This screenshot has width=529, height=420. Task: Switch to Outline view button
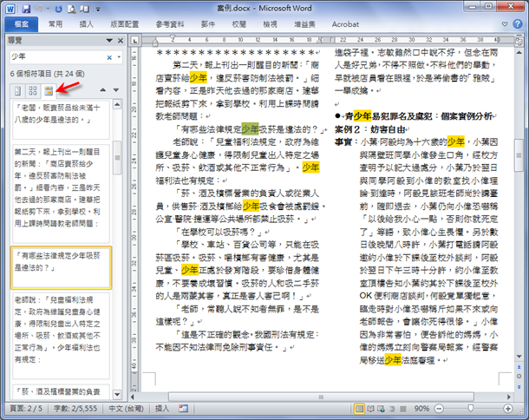tap(392, 410)
